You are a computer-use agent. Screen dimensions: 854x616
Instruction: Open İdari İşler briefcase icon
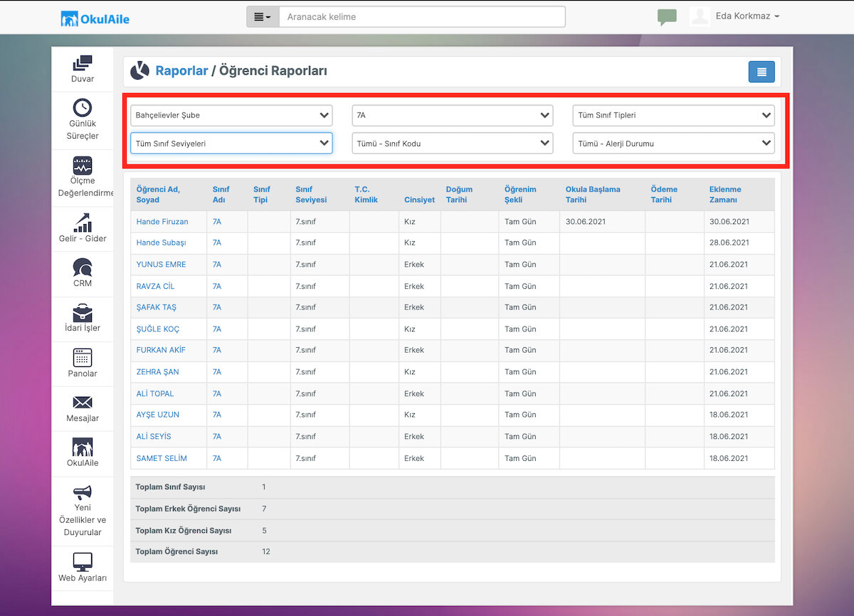[x=83, y=312]
